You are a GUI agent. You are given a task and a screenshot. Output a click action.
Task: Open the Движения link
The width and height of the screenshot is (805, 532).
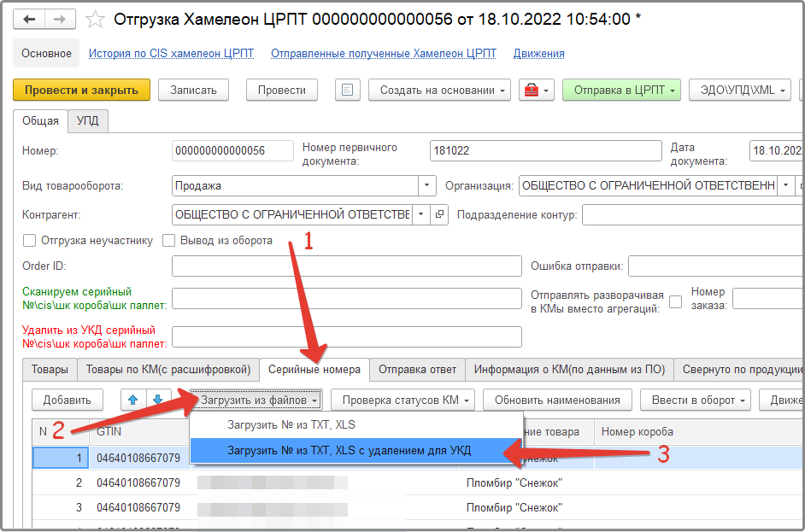point(539,53)
